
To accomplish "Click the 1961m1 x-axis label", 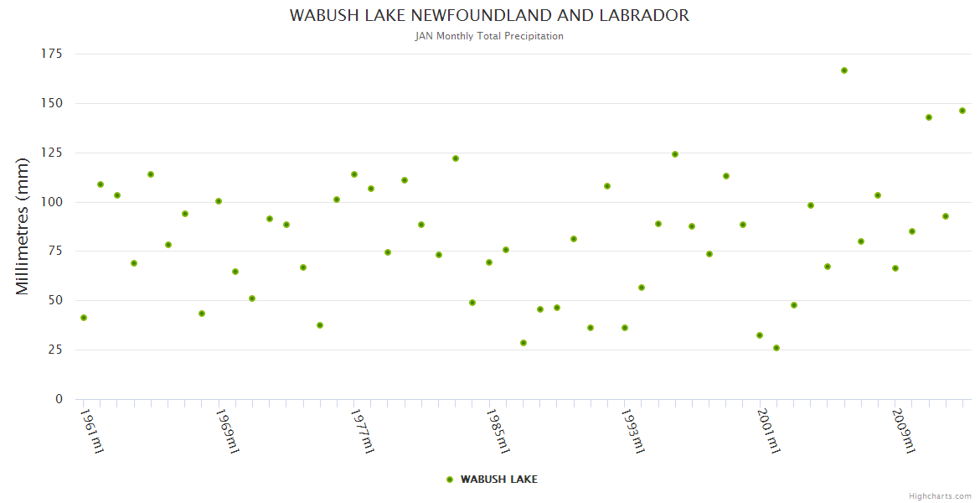I will coord(92,430).
